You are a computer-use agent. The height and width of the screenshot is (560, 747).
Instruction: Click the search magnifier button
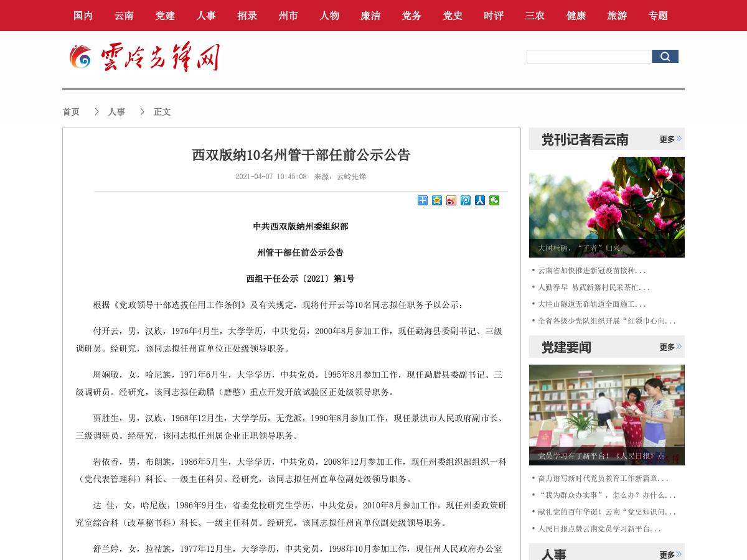pyautogui.click(x=665, y=57)
